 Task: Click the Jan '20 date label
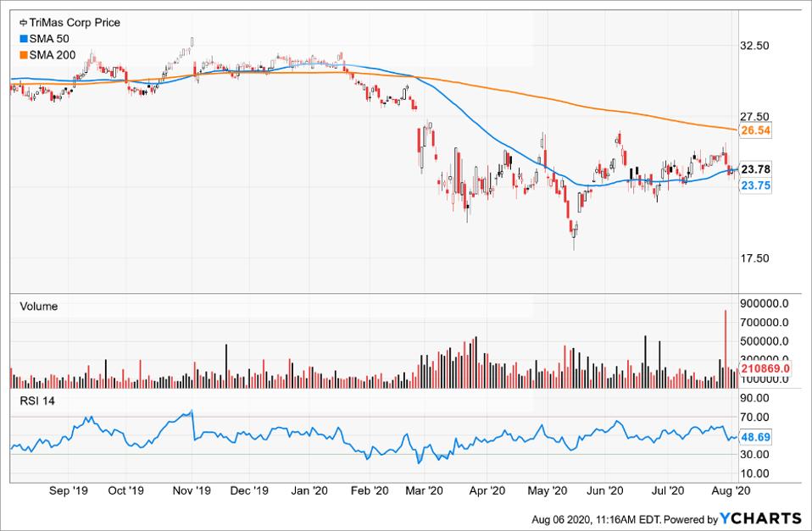(309, 490)
